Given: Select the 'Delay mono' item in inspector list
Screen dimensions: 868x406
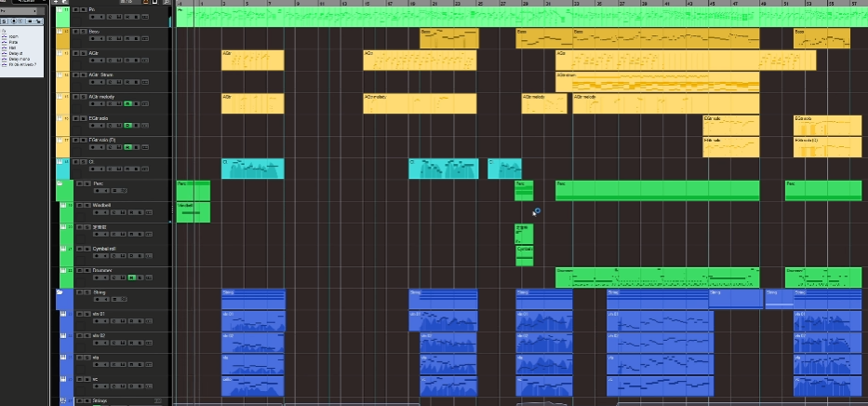Looking at the screenshot, I should 20,58.
